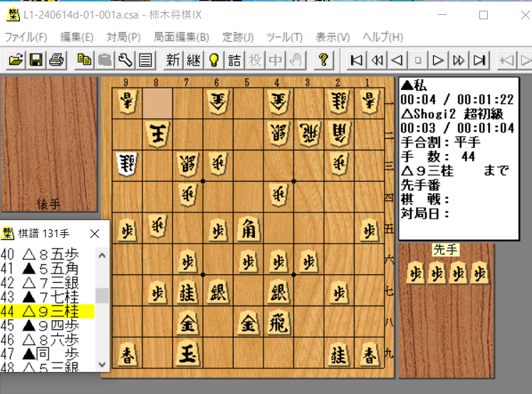Select the white promoted knight on 9三
Image resolution: width=532 pixels, height=394 pixels.
point(127,165)
